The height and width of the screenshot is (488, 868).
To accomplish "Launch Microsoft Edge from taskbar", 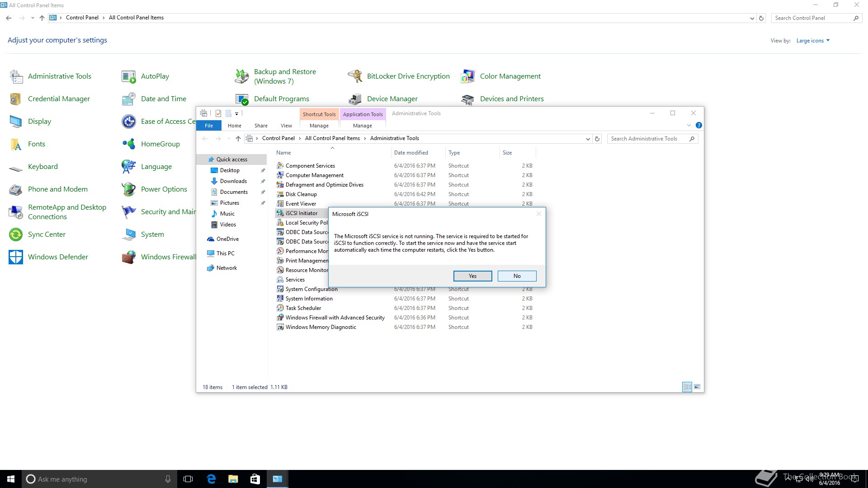I will pos(211,479).
